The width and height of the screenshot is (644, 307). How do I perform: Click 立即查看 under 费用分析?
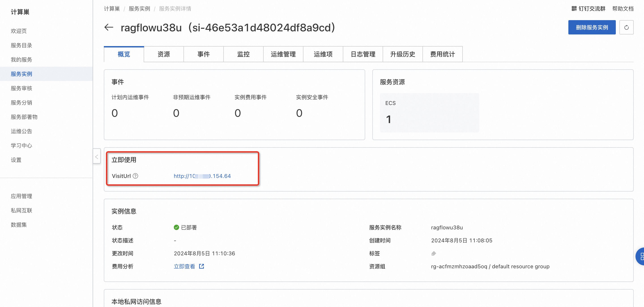click(x=184, y=266)
